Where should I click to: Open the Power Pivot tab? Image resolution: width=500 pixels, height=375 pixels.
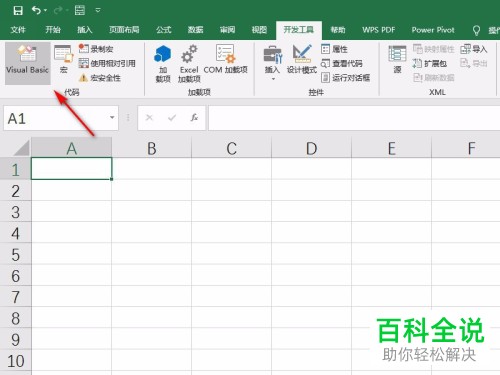(433, 30)
